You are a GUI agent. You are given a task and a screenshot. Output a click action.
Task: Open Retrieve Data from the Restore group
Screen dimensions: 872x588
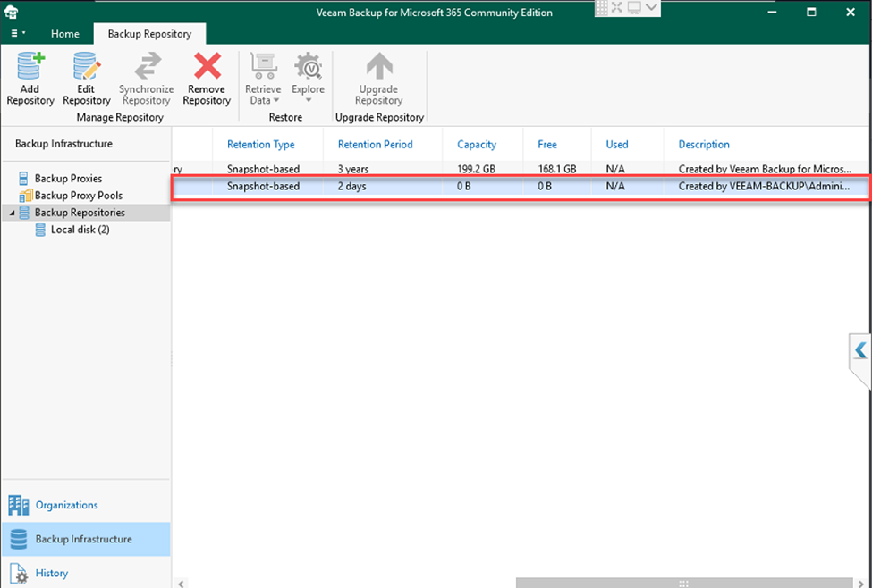262,71
